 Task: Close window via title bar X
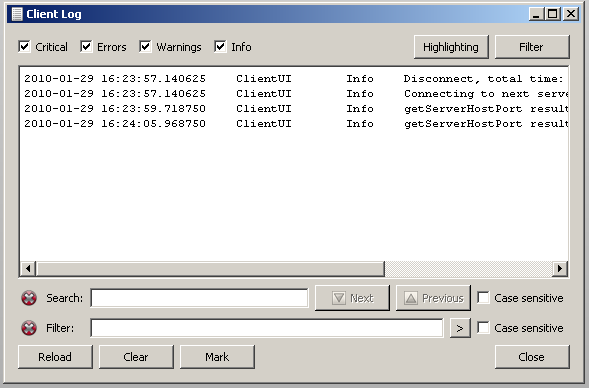tap(571, 14)
